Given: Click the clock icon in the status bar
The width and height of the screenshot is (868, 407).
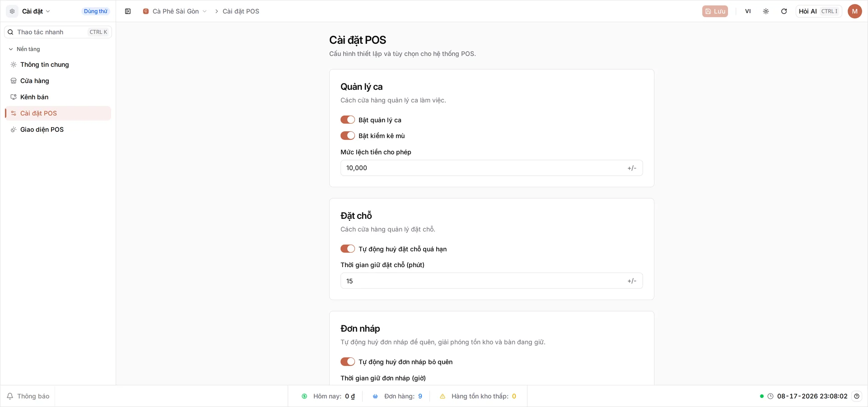Looking at the screenshot, I should (x=770, y=396).
